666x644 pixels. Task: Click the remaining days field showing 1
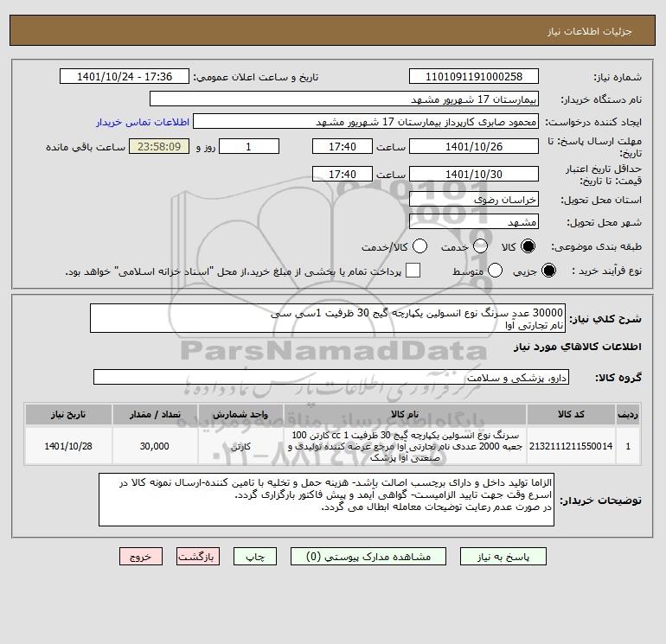point(249,146)
